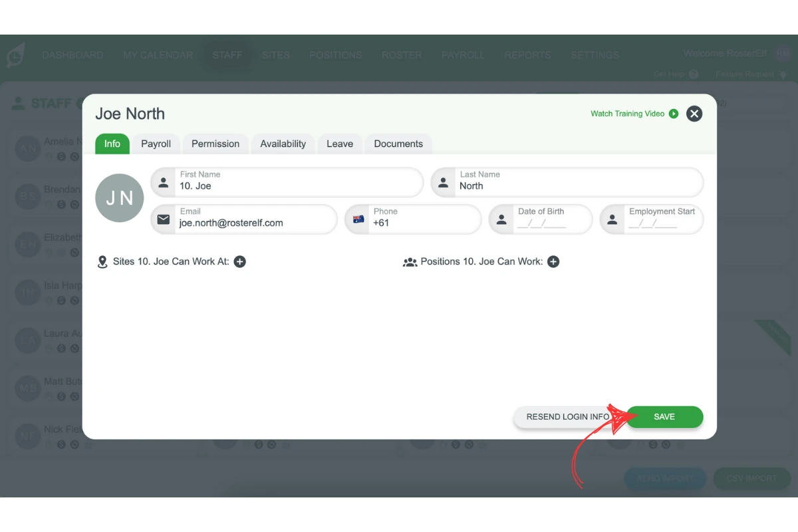Open ROSTER in the background nav bar

[x=402, y=55]
